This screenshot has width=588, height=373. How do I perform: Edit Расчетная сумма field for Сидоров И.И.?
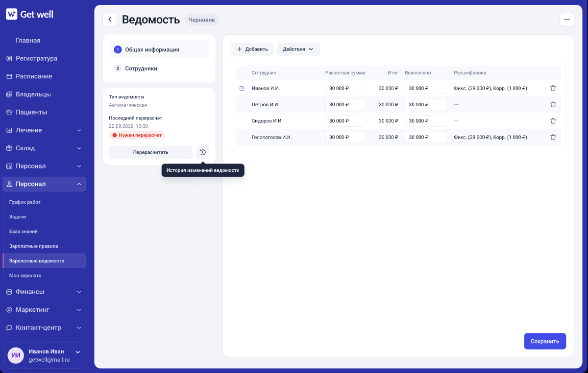(x=345, y=121)
